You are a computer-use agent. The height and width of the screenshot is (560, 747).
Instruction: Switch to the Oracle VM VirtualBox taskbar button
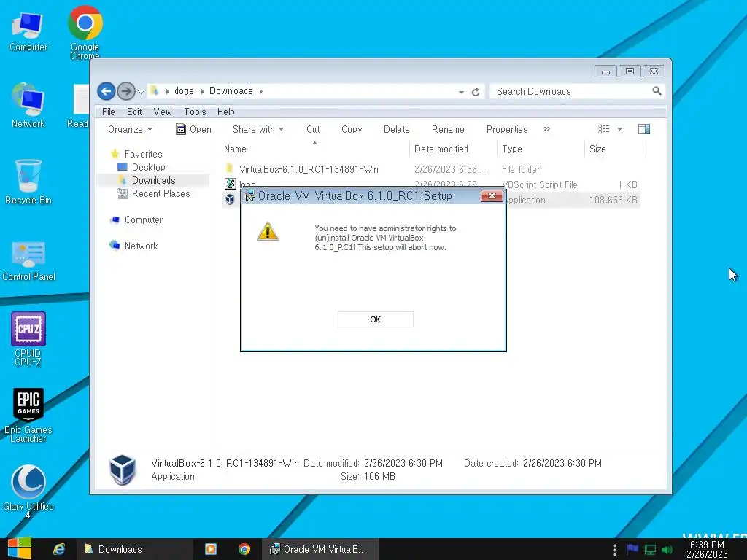pos(320,549)
